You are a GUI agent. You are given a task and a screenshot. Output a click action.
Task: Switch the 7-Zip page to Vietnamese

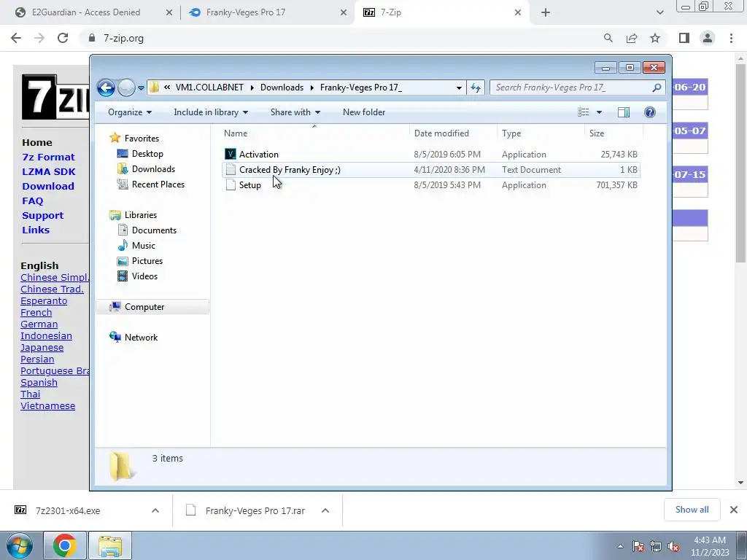coord(47,405)
